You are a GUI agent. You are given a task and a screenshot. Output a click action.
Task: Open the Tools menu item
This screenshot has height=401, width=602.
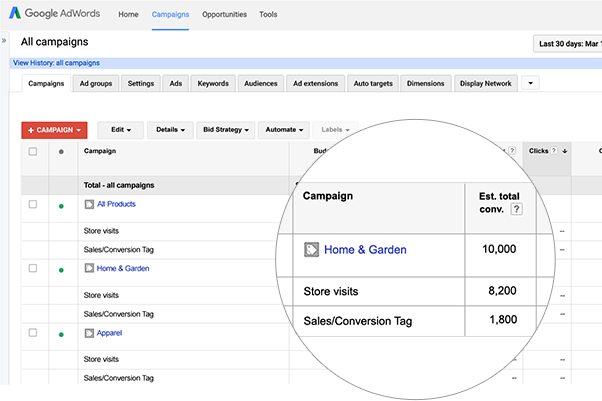268,15
